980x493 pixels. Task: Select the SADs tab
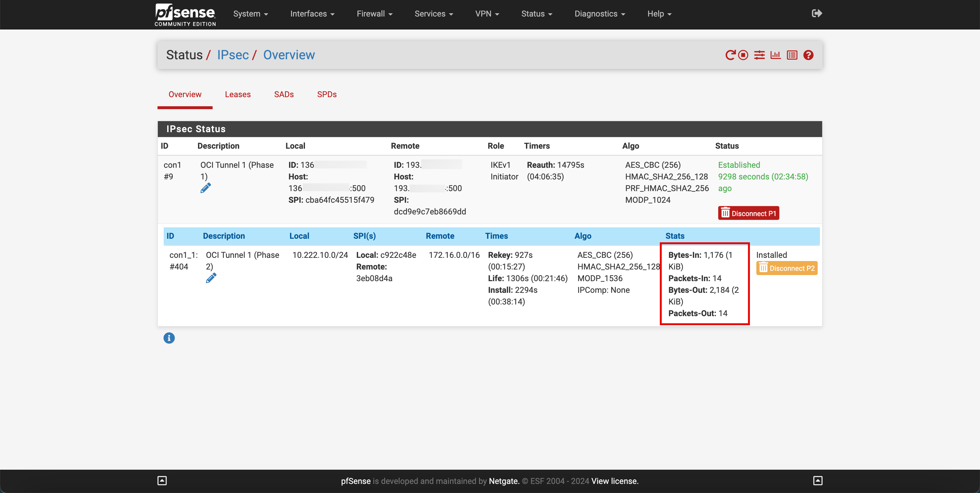pos(284,94)
